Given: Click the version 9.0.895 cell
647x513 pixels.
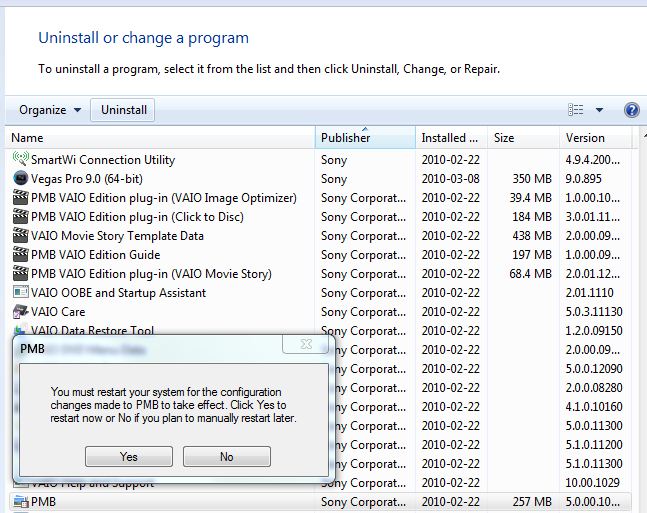Looking at the screenshot, I should coord(583,179).
